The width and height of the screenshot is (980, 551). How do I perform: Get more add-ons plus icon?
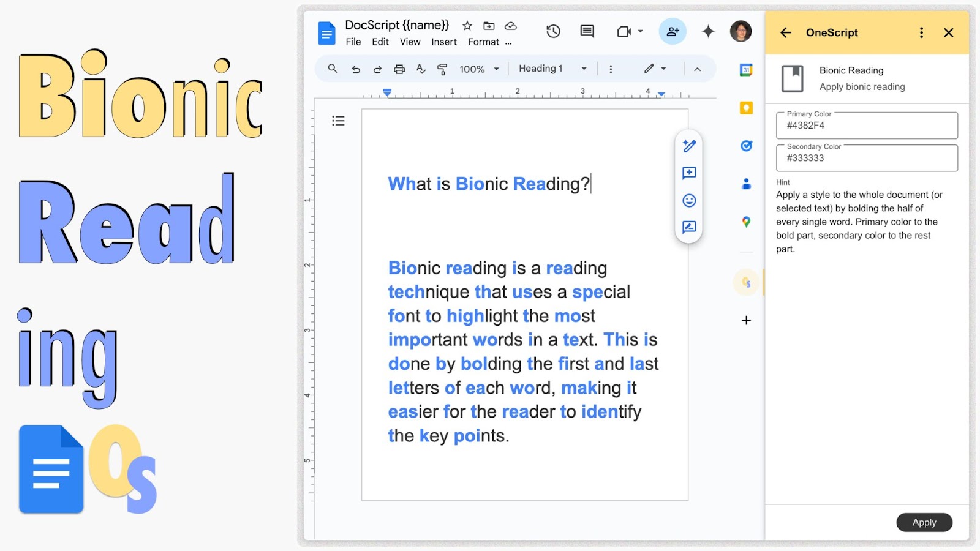[746, 320]
